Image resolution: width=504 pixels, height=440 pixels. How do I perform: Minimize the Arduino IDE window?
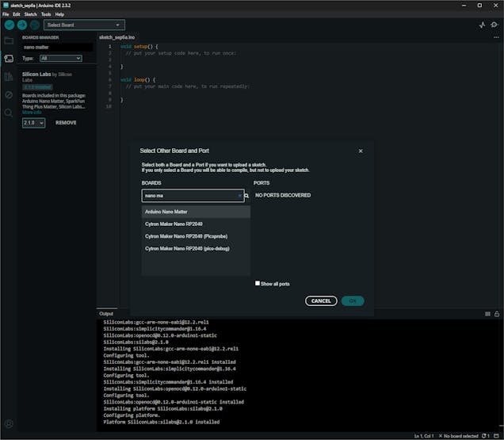(464, 6)
